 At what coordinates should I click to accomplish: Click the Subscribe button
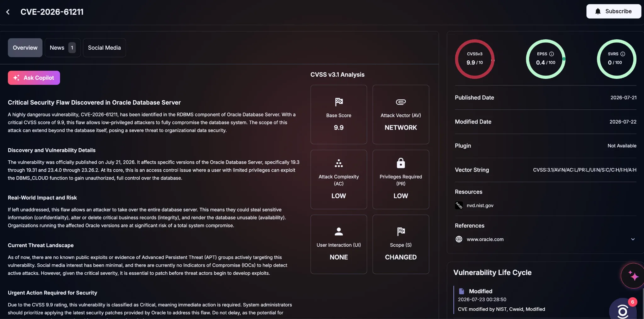(613, 11)
